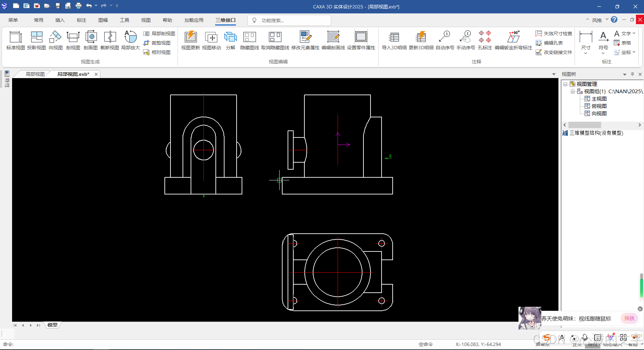Click the Print icon in quick access toolbar
Viewport: 644px width, 350px height.
pos(78,6)
